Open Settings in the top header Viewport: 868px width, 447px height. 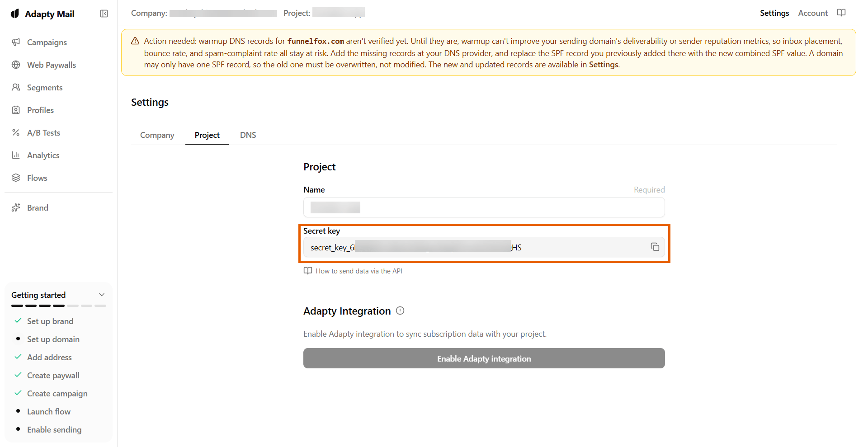(774, 13)
